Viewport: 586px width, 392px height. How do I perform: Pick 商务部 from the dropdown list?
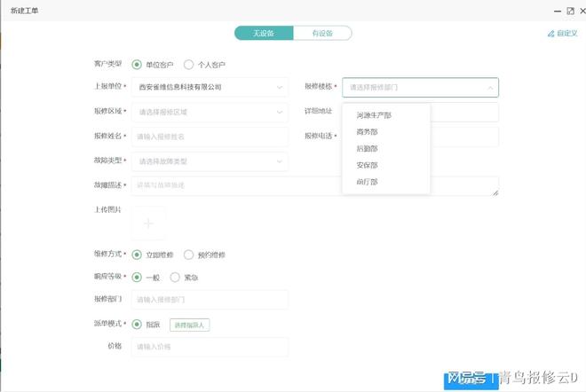[x=367, y=132]
